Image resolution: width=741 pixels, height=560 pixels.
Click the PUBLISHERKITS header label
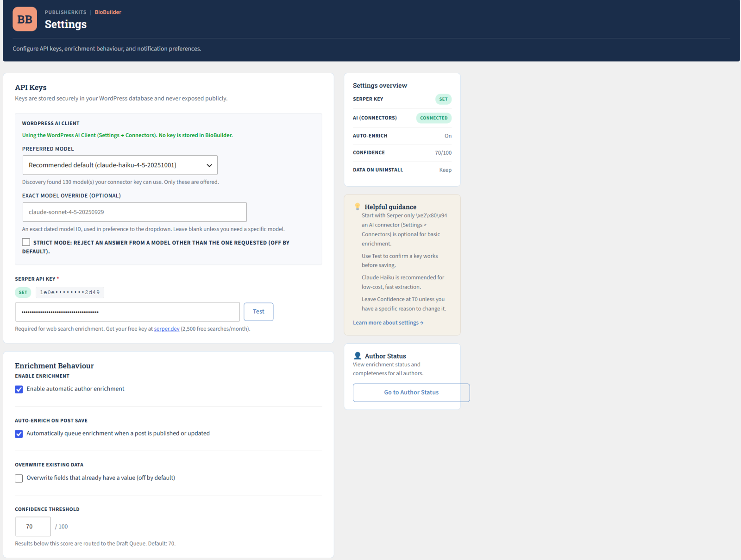coord(65,12)
